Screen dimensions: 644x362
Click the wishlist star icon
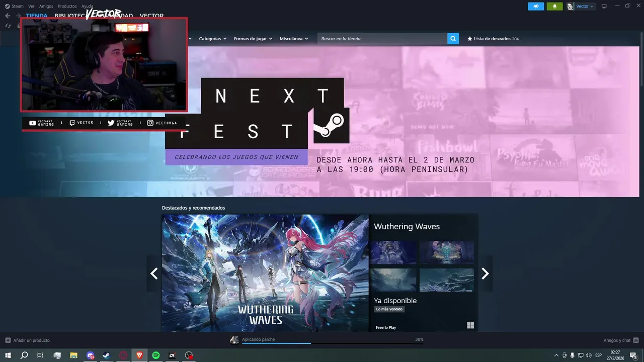coord(470,39)
